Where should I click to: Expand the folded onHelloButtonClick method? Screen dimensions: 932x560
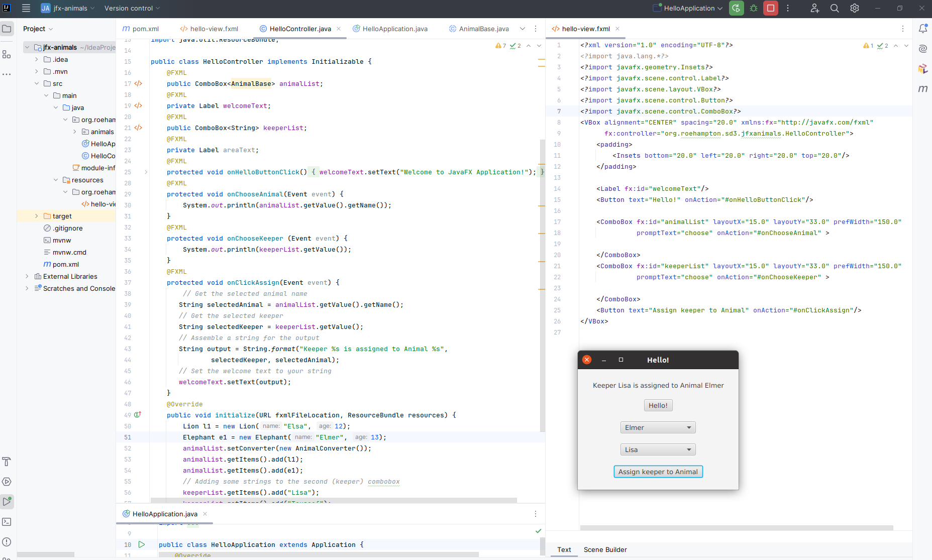point(146,172)
